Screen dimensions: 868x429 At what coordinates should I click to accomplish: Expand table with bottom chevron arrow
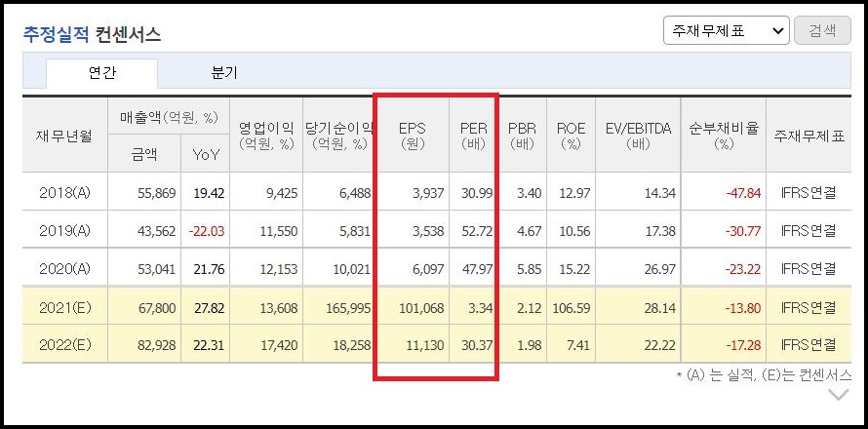(x=839, y=395)
